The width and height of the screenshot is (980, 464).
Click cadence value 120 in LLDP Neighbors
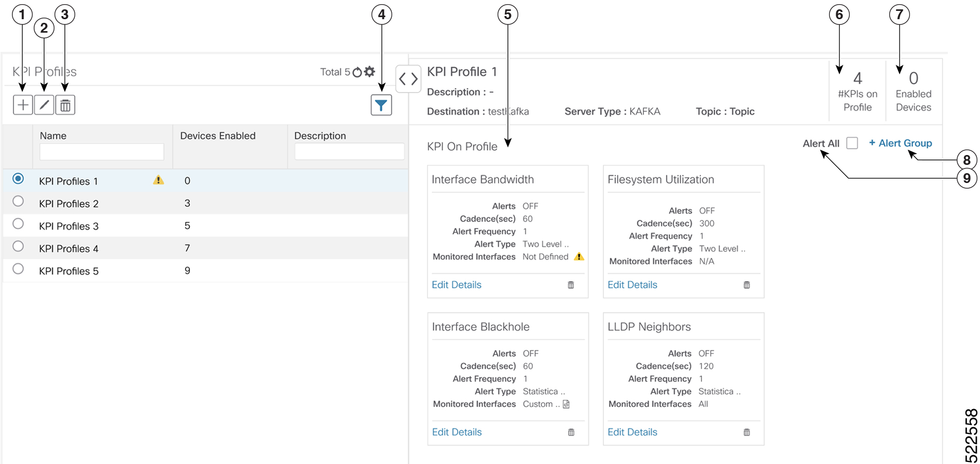click(x=706, y=366)
